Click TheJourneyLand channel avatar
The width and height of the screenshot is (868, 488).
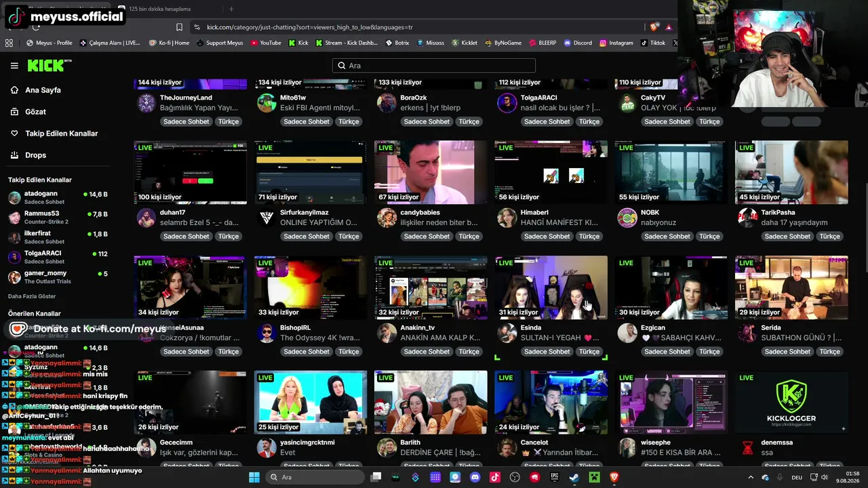tap(146, 103)
